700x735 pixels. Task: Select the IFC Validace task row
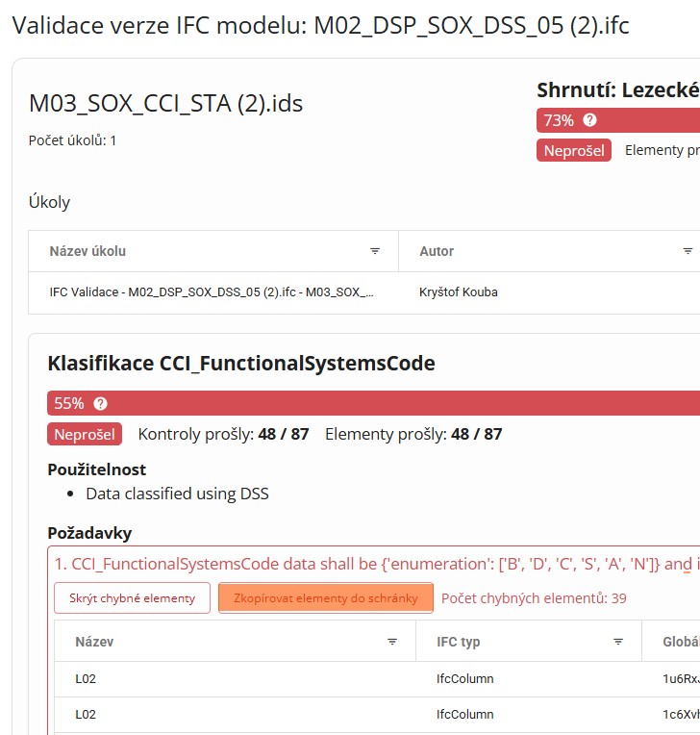(x=212, y=291)
